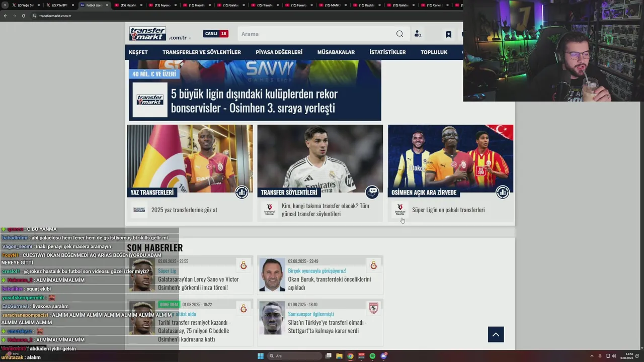Click Trendyol Süper Lig logo beside Kim hangi takıma
The height and width of the screenshot is (362, 644).
point(270,210)
